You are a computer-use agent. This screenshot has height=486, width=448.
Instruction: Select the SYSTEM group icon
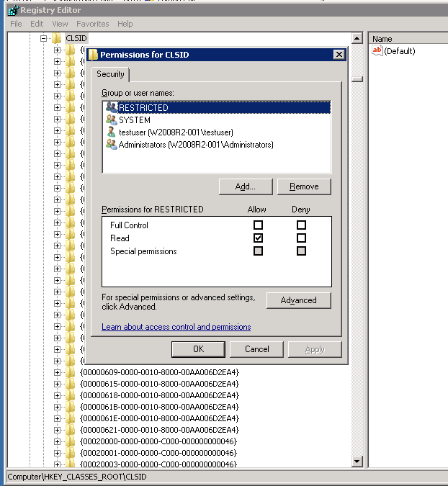tap(111, 120)
